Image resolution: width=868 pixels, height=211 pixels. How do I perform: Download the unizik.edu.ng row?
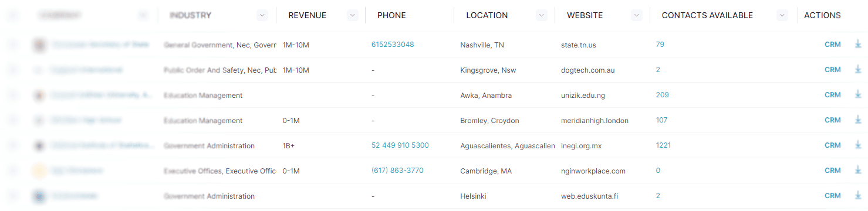(857, 95)
